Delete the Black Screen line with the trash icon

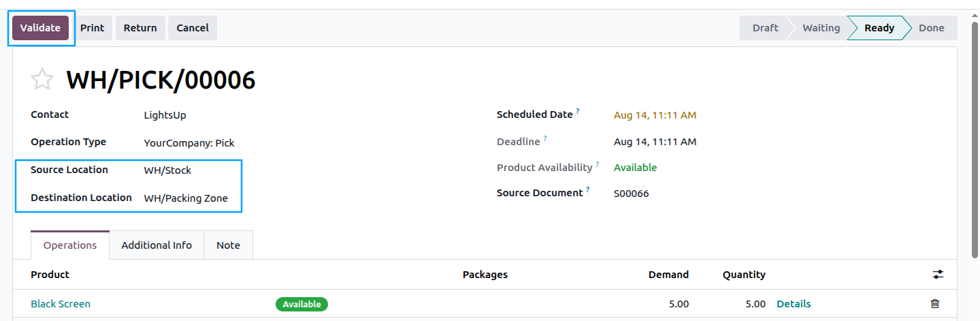coord(935,304)
